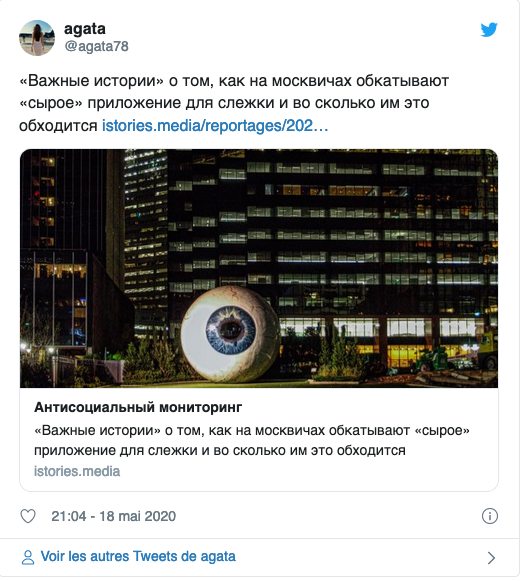Open the istories.media domain in the card
The width and height of the screenshot is (525, 581).
point(77,471)
